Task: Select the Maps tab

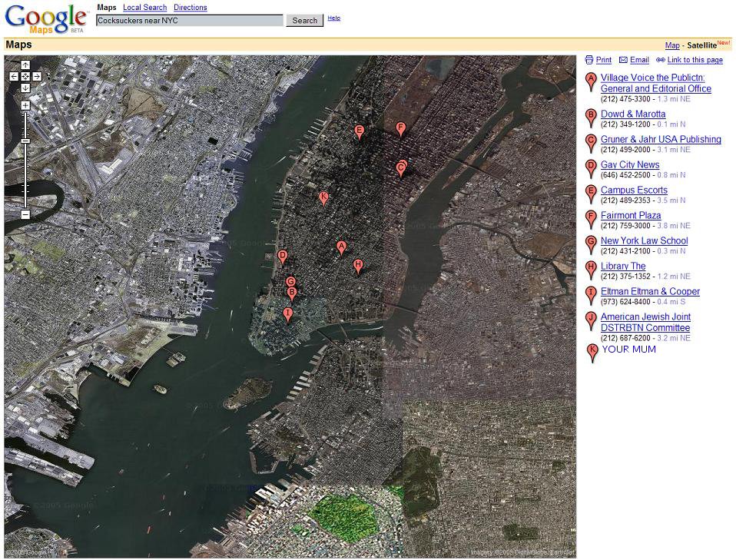Action: click(107, 8)
